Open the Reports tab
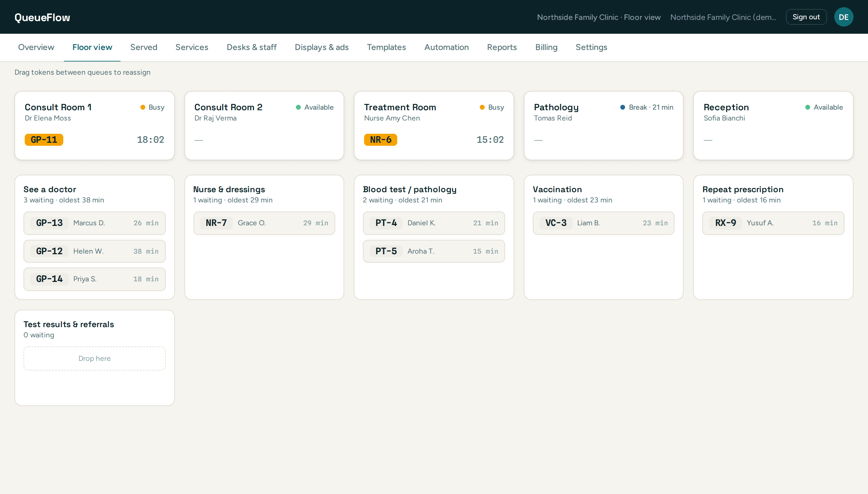Image resolution: width=868 pixels, height=494 pixels. (502, 47)
